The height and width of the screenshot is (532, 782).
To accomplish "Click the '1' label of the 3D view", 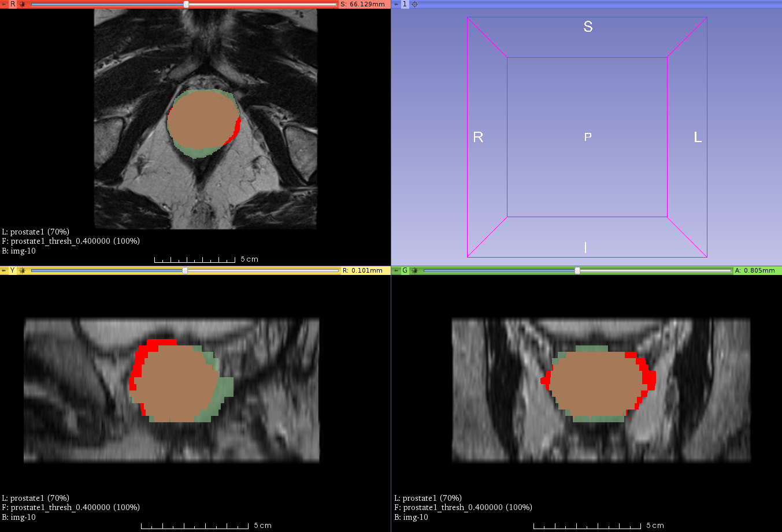I will pos(405,4).
